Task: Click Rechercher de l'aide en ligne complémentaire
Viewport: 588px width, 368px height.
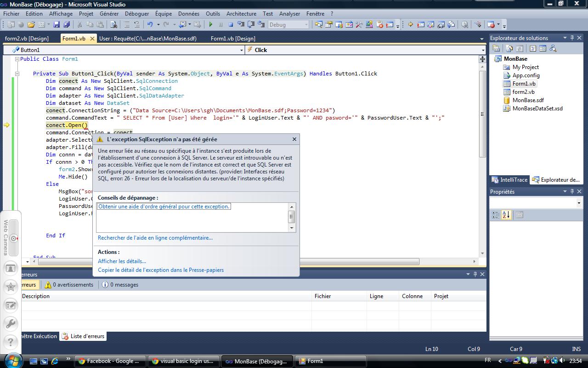Action: (x=155, y=238)
